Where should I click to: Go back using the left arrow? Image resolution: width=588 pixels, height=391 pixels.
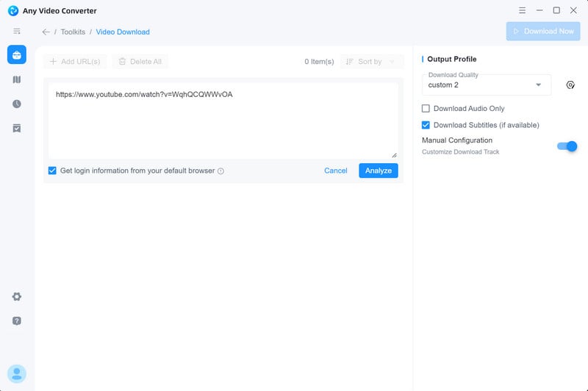[x=46, y=32]
